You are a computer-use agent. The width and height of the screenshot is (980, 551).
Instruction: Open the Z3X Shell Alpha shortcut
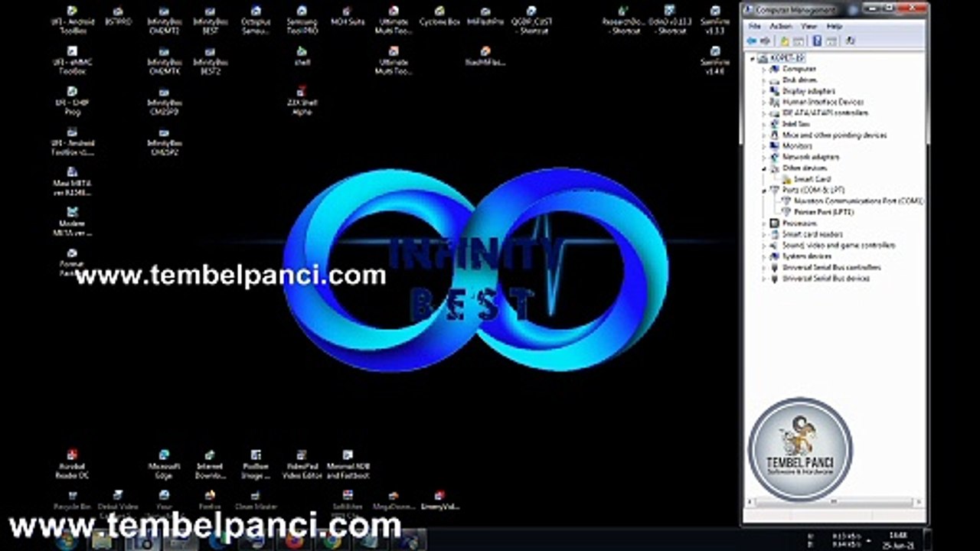pyautogui.click(x=302, y=101)
